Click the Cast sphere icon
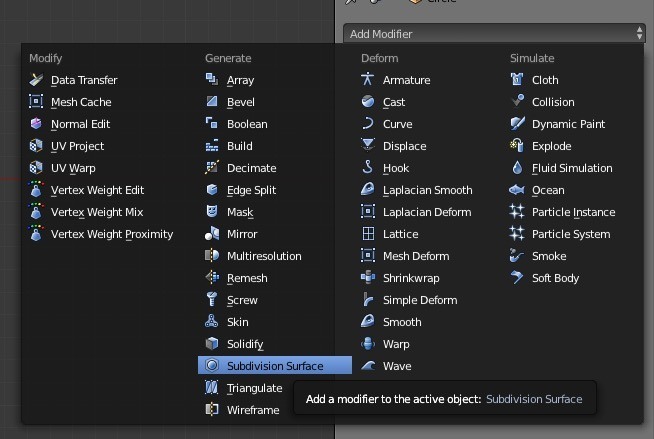The width and height of the screenshot is (654, 439). (368, 102)
